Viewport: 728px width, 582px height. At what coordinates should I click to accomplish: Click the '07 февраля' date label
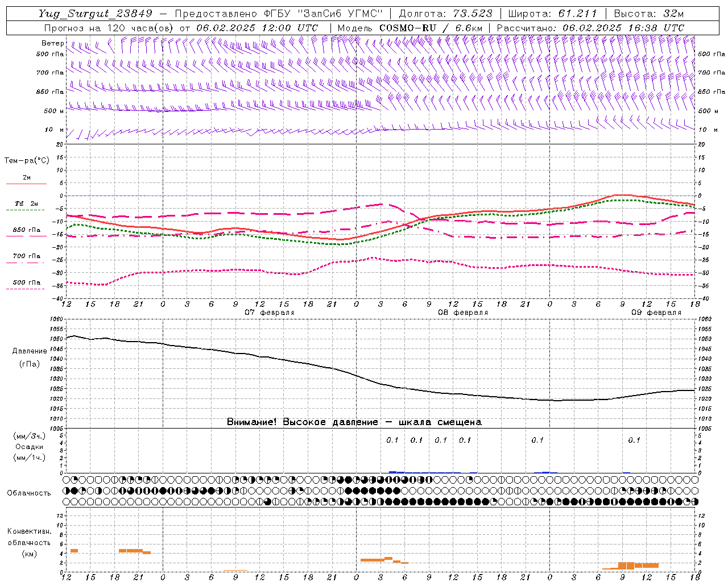point(270,313)
